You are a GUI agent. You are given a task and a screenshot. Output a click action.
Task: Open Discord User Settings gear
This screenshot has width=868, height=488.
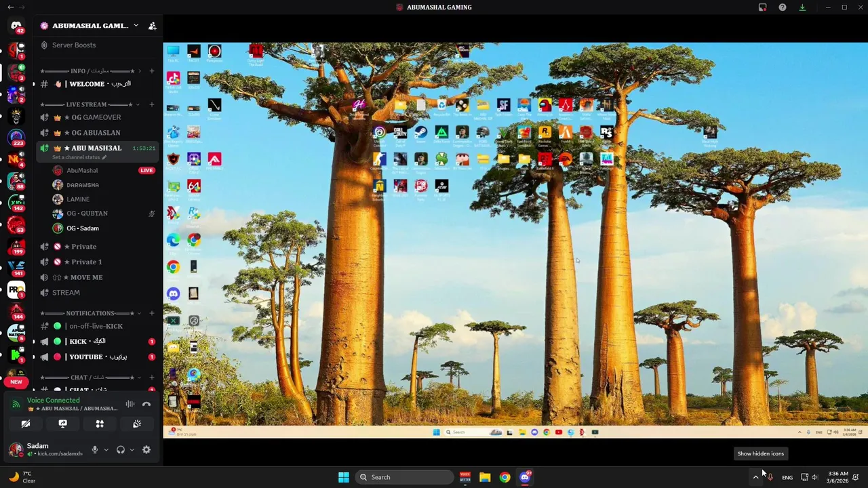click(x=146, y=449)
